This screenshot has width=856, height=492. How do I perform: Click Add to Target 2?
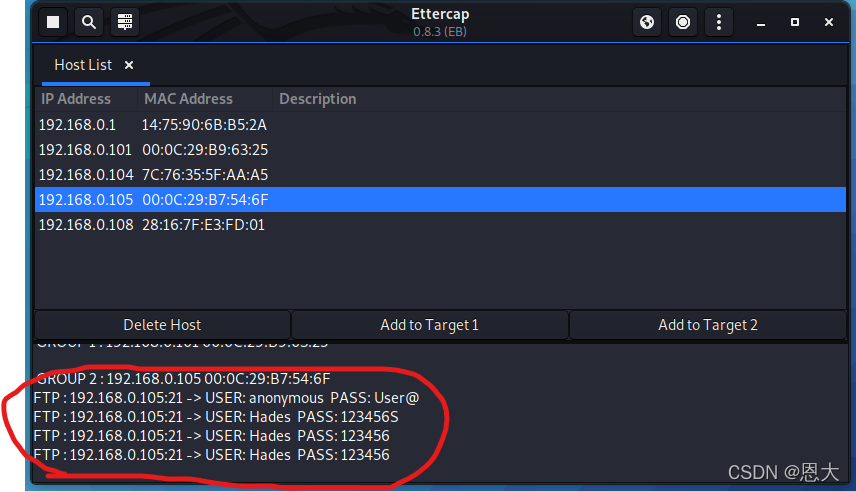707,325
